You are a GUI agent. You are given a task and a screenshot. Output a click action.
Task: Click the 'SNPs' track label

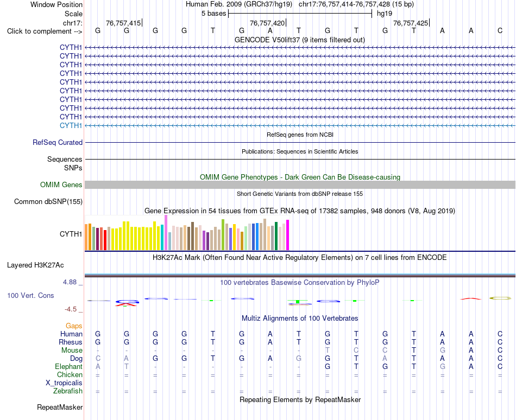click(x=73, y=168)
